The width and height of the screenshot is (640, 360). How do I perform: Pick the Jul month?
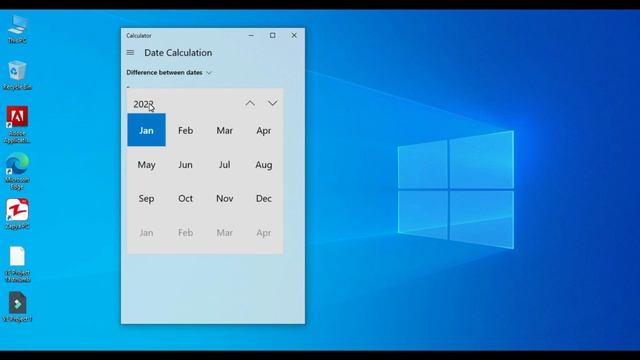(x=224, y=164)
